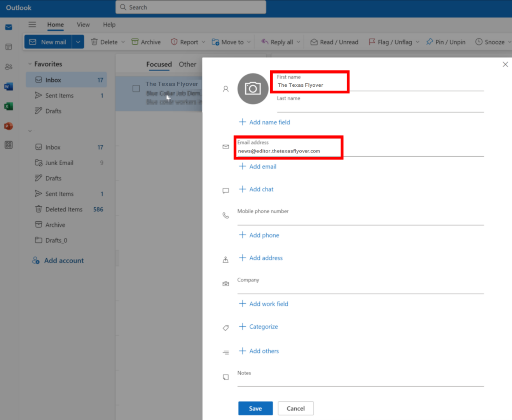The height and width of the screenshot is (420, 512).
Task: Click the plus icon beside Add name field
Action: (242, 122)
